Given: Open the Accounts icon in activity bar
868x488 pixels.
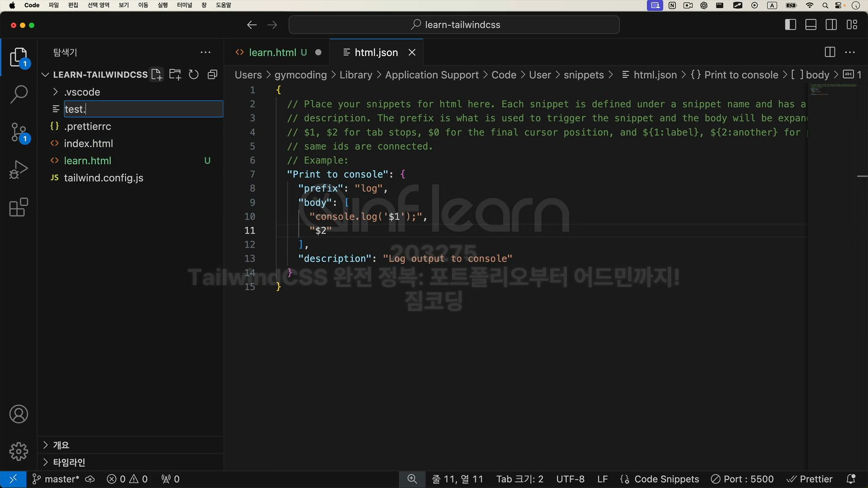Looking at the screenshot, I should point(19,414).
